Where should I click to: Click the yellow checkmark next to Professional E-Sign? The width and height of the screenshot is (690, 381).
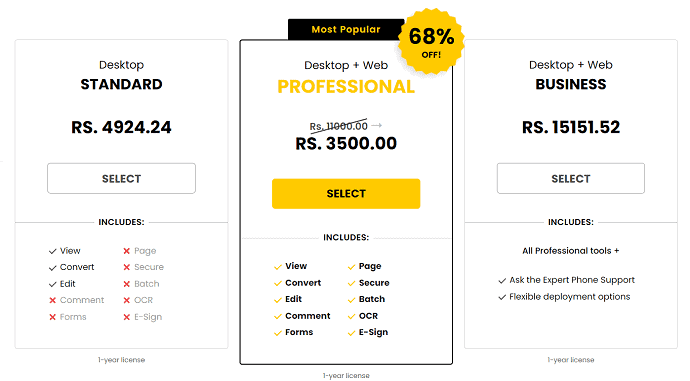pos(351,333)
